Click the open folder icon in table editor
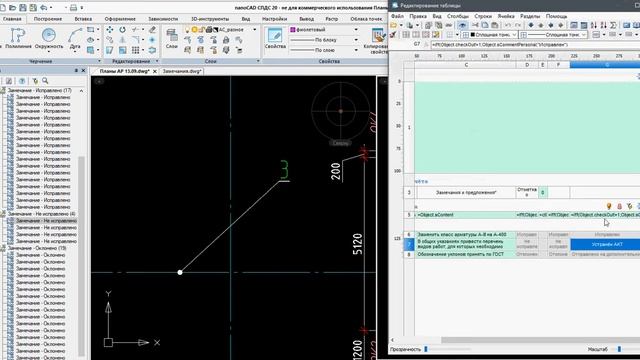This screenshot has width=640, height=360. 394,25
